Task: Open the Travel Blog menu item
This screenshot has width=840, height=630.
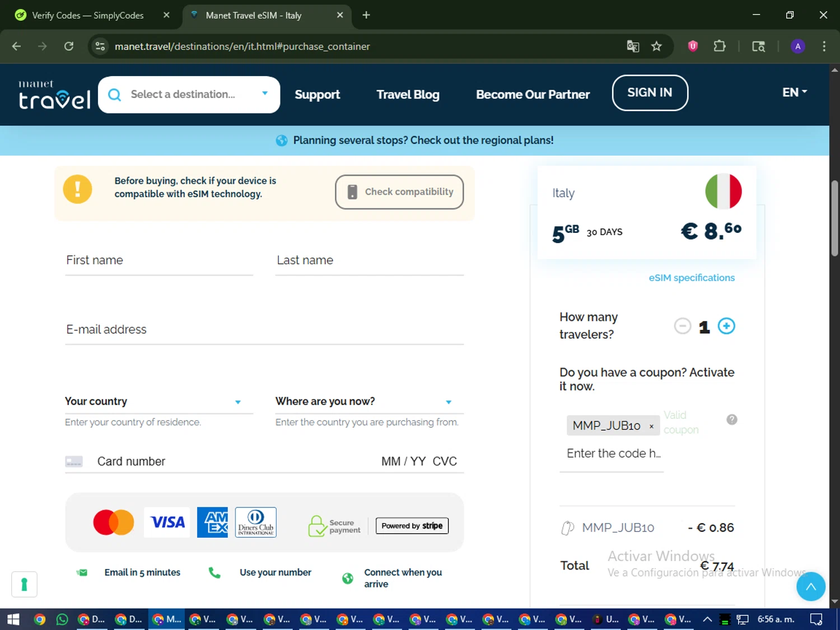Action: click(x=408, y=94)
